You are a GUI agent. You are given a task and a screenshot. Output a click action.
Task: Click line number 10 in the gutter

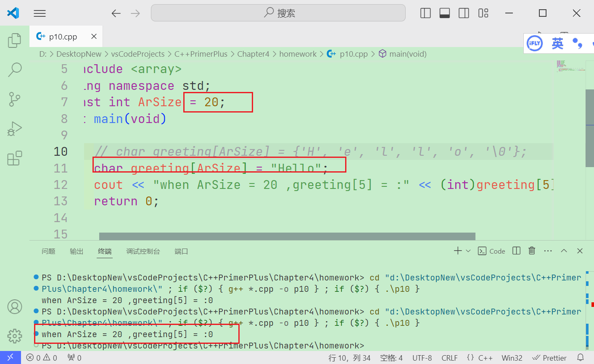[61, 152]
